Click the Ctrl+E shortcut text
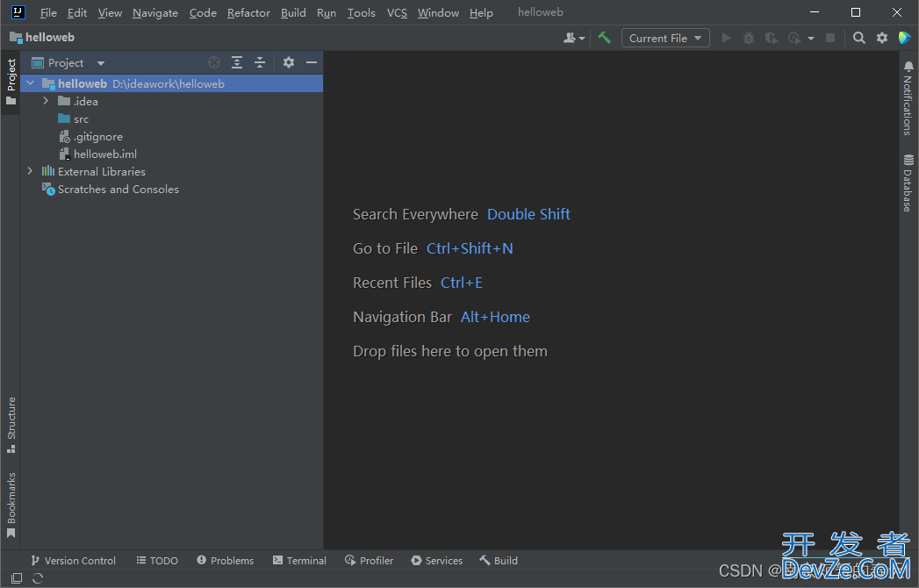The width and height of the screenshot is (919, 588). [462, 283]
